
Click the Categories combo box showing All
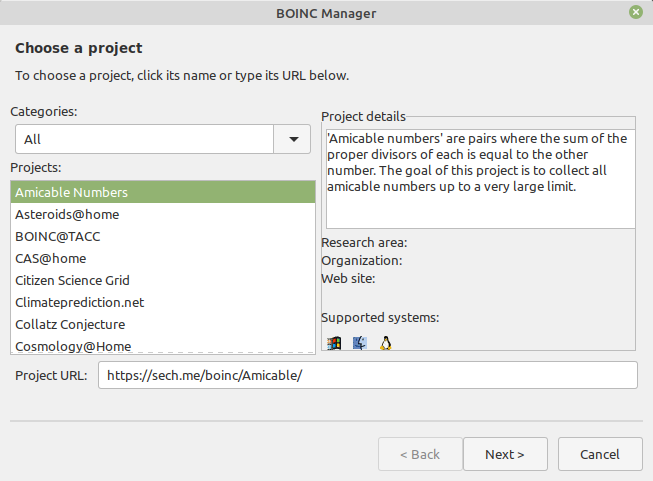pos(163,139)
